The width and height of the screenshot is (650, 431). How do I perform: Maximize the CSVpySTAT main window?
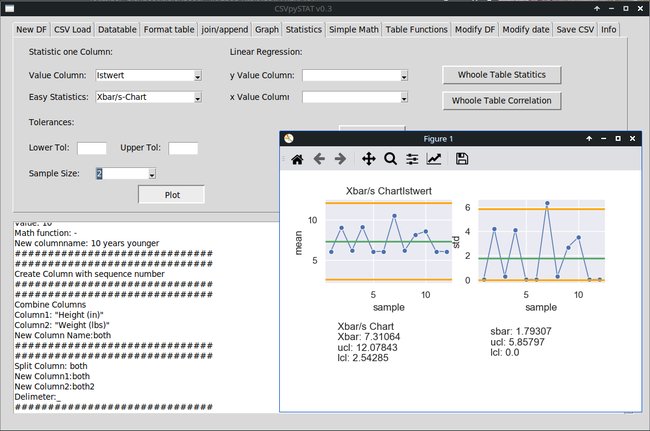[x=626, y=8]
